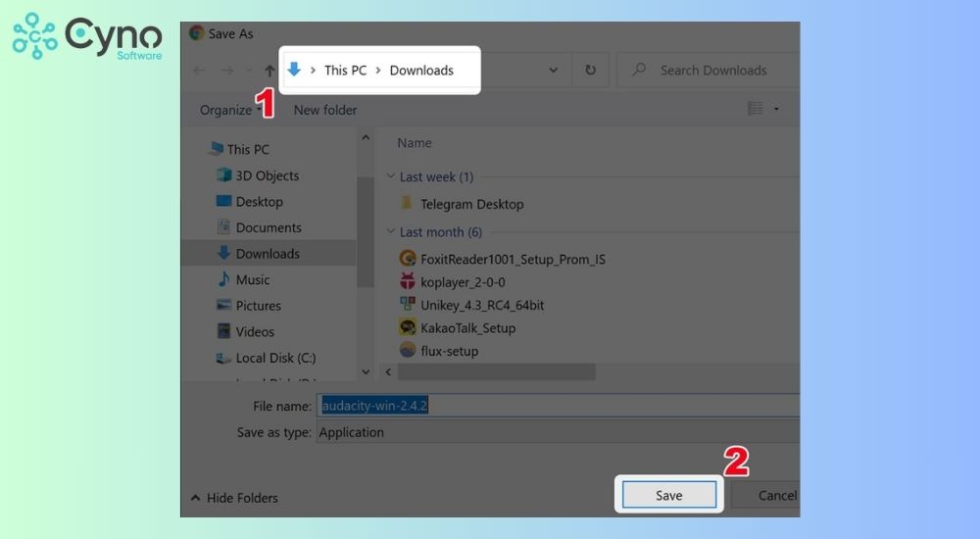Click the File name input field
The height and width of the screenshot is (539, 980).
[x=559, y=405]
